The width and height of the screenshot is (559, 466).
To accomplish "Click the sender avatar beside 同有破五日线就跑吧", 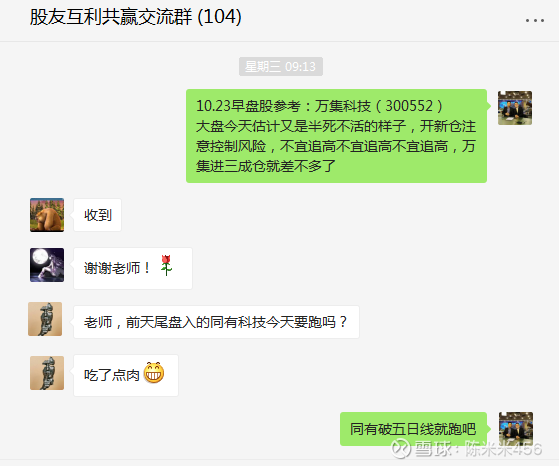I will coord(516,429).
